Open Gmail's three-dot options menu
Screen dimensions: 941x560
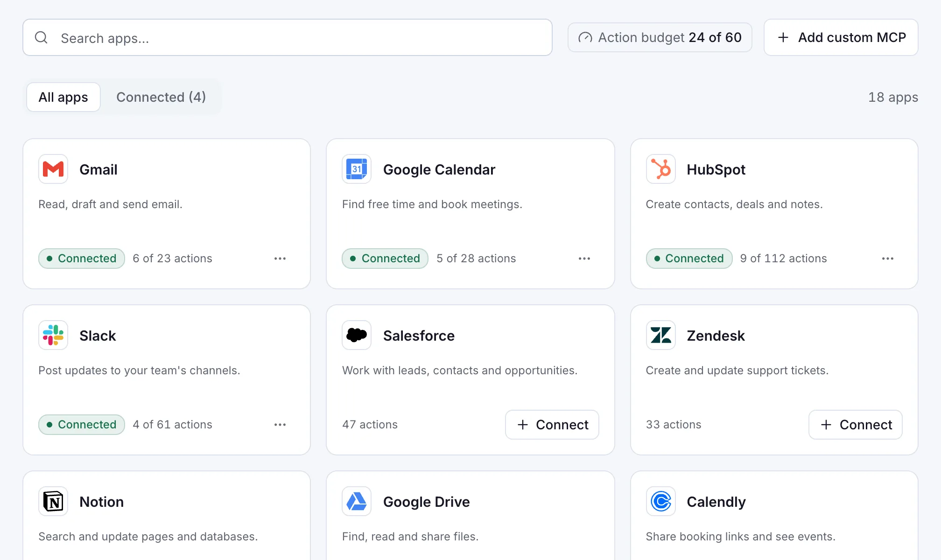point(280,259)
